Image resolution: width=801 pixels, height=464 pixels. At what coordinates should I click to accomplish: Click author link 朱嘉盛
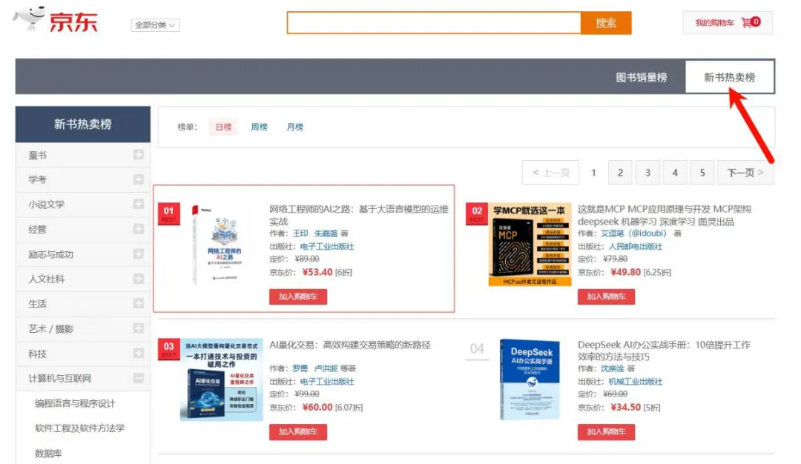coord(326,234)
